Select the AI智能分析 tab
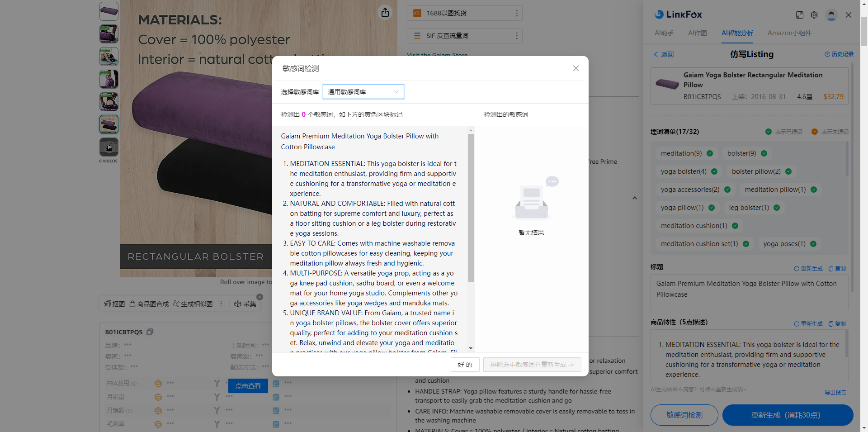Image resolution: width=868 pixels, height=432 pixels. click(x=737, y=33)
